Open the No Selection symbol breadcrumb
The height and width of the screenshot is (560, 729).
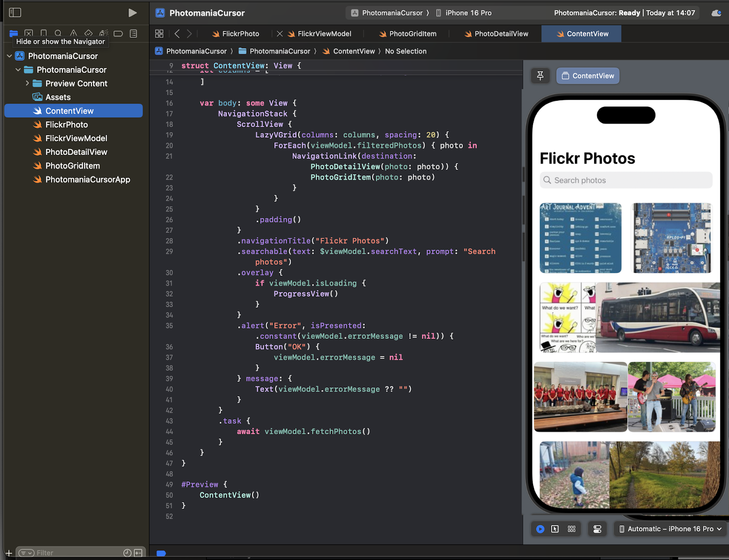pos(406,51)
